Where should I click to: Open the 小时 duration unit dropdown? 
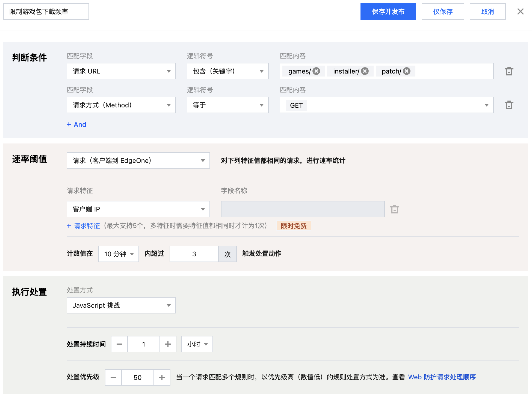[197, 344]
